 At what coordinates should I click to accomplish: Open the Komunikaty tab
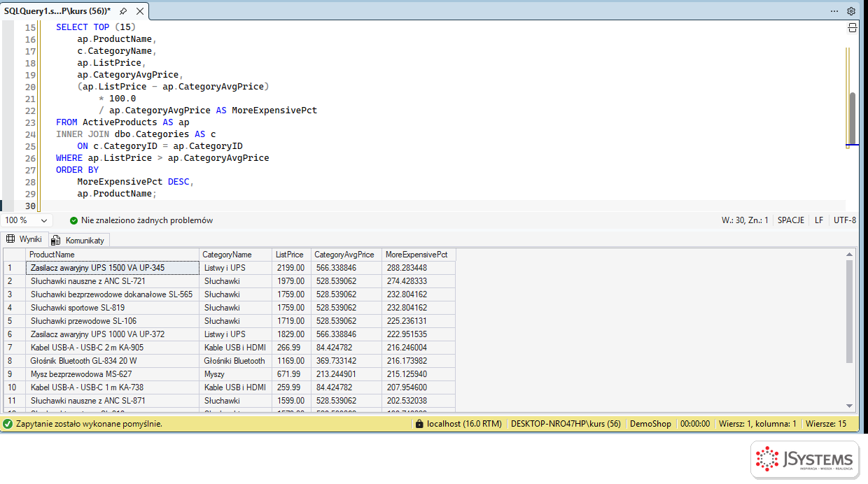pos(79,240)
